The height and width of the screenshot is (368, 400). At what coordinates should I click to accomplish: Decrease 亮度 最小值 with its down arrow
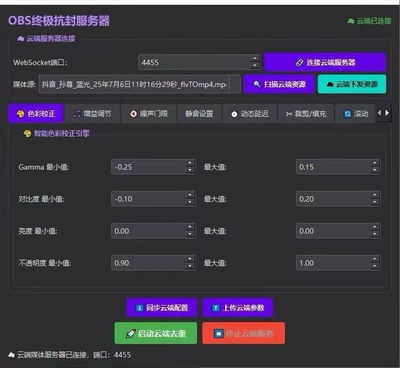pyautogui.click(x=190, y=234)
